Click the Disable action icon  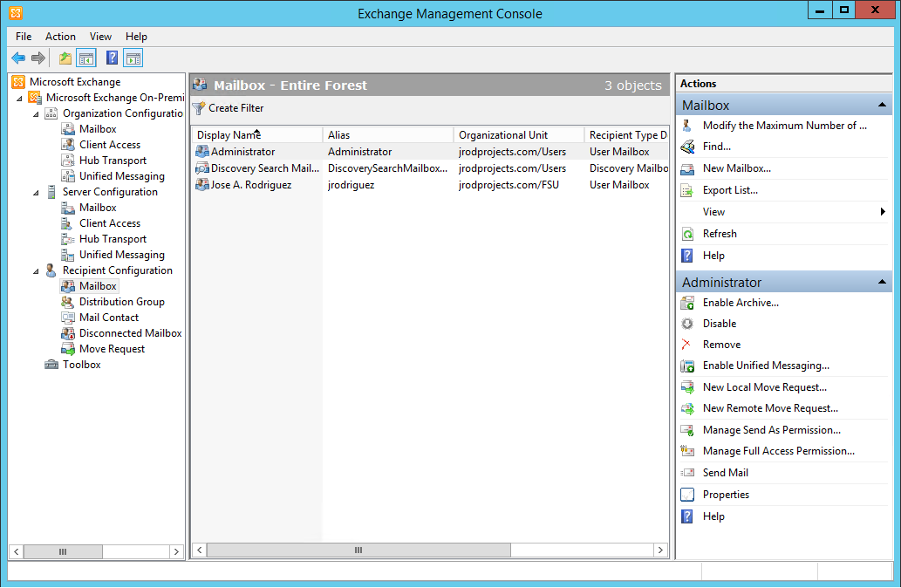[x=687, y=324]
